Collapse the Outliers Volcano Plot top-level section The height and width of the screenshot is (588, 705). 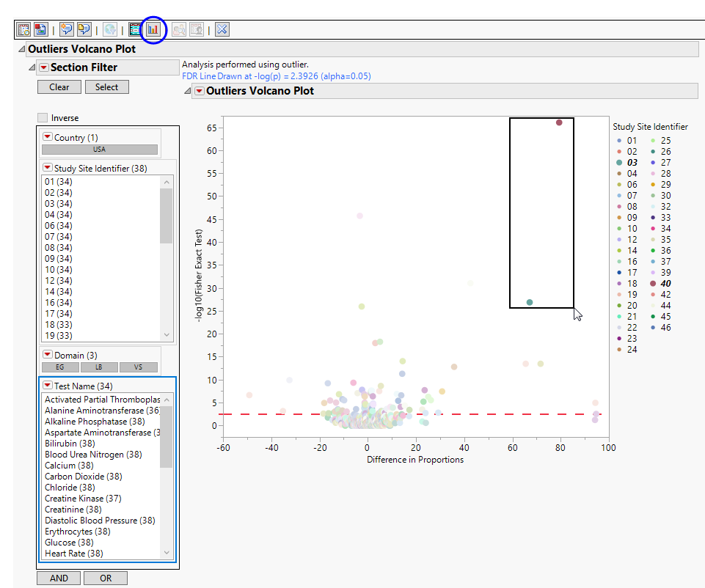[x=21, y=50]
